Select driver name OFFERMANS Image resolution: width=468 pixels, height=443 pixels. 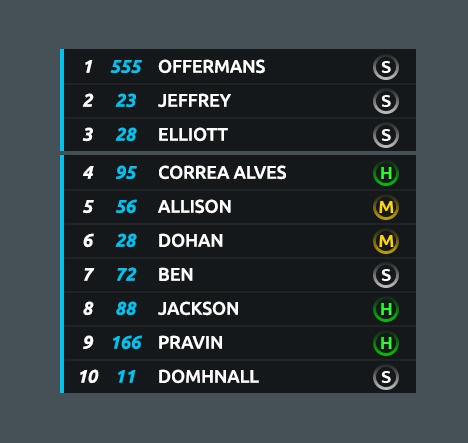(x=212, y=67)
